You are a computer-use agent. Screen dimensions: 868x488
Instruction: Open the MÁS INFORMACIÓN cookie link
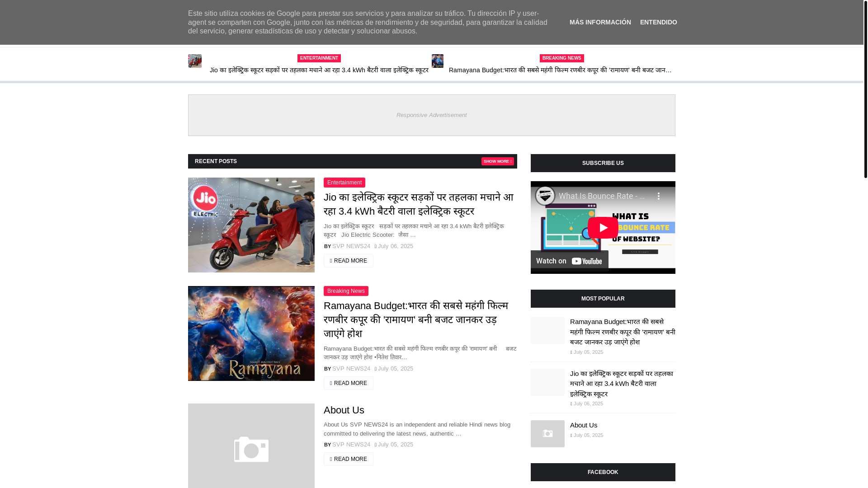600,22
